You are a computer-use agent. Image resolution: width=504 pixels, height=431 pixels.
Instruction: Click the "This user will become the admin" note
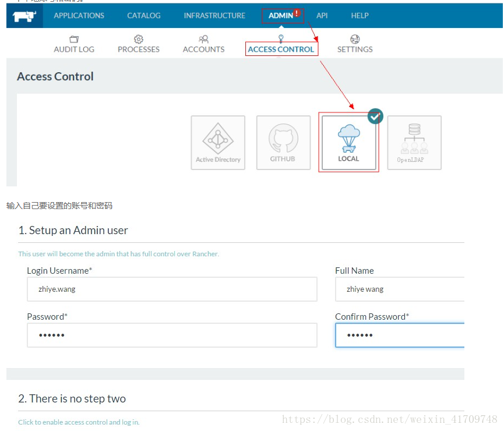pos(119,254)
